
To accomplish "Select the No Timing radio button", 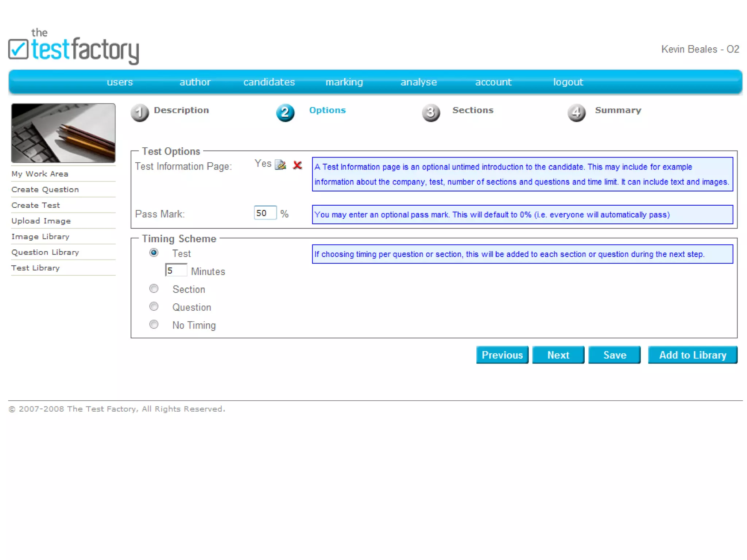I will [x=154, y=324].
